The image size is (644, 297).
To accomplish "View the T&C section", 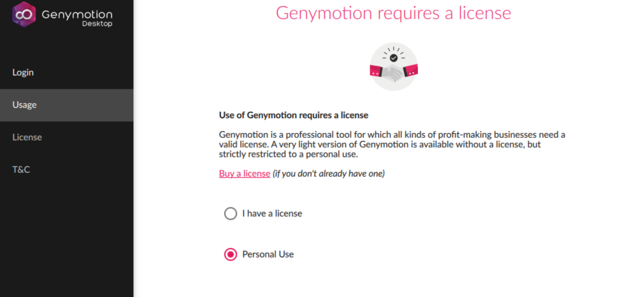I will pyautogui.click(x=21, y=169).
